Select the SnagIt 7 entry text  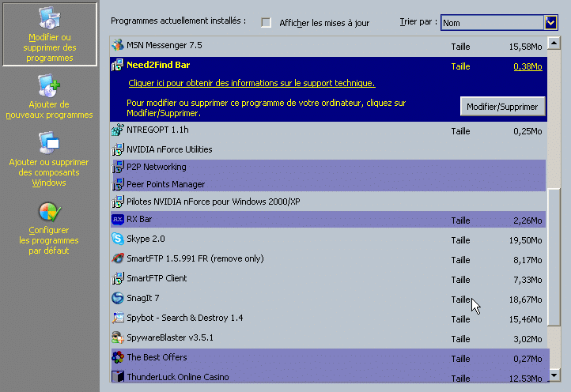coord(142,298)
